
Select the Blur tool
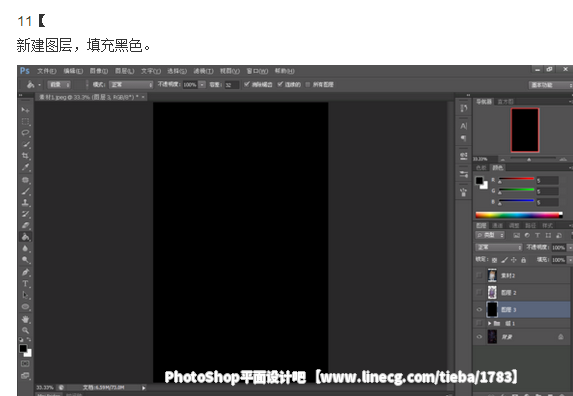(25, 249)
